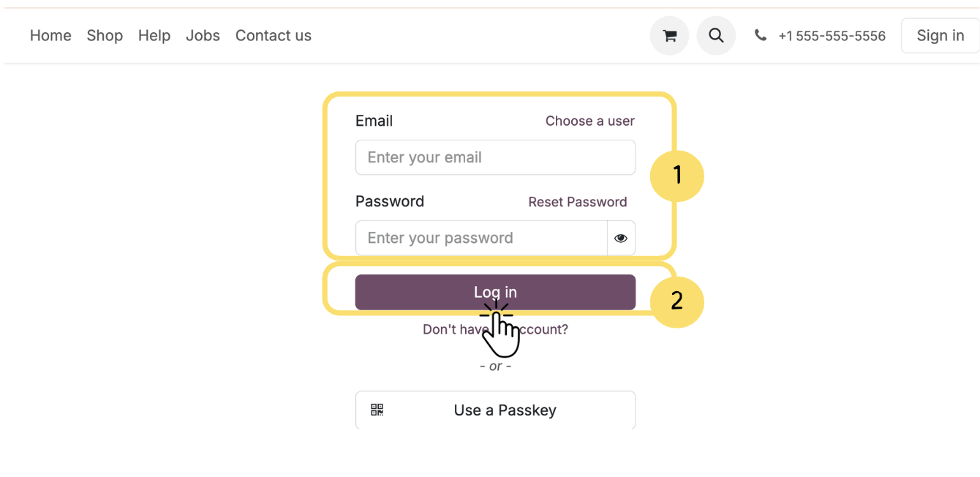Screen dimensions: 980x477
Task: Open the shopping cart icon
Action: pos(669,36)
